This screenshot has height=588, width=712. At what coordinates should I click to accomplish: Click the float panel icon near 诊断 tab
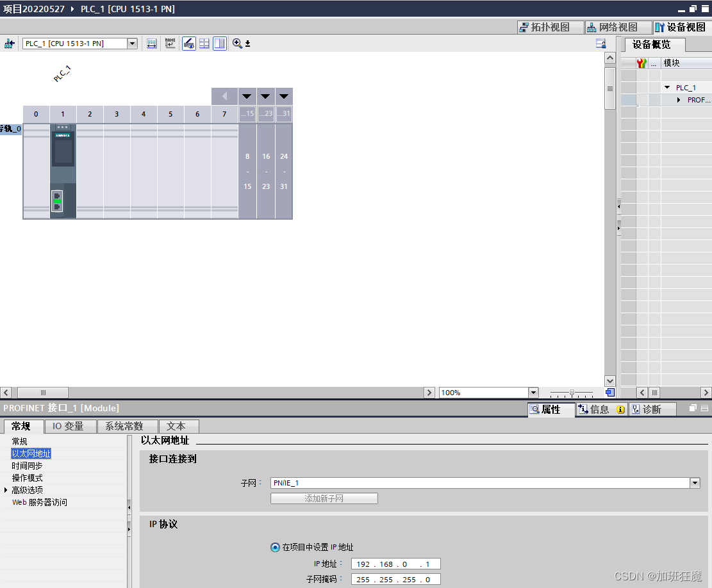(x=693, y=407)
